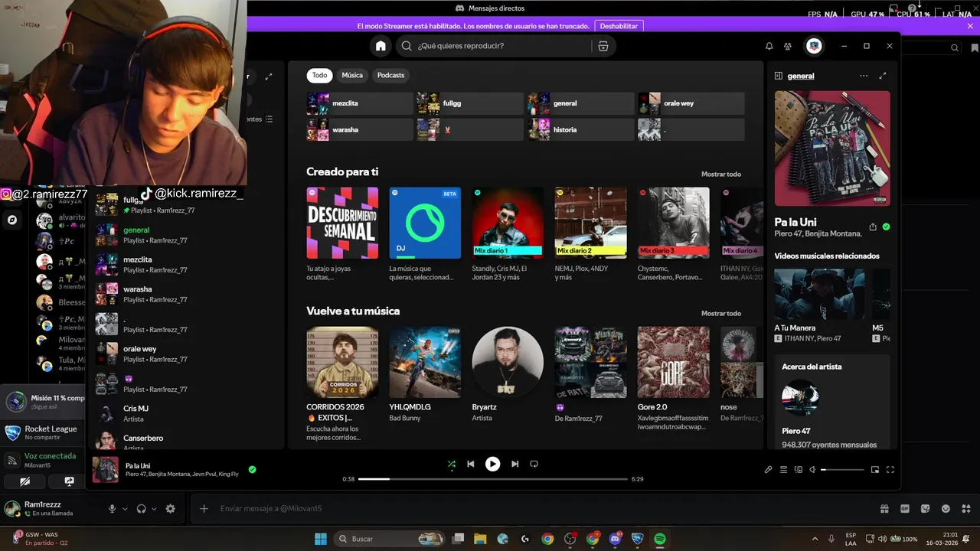Select the Podcasts filter chip
980x551 pixels.
(390, 75)
